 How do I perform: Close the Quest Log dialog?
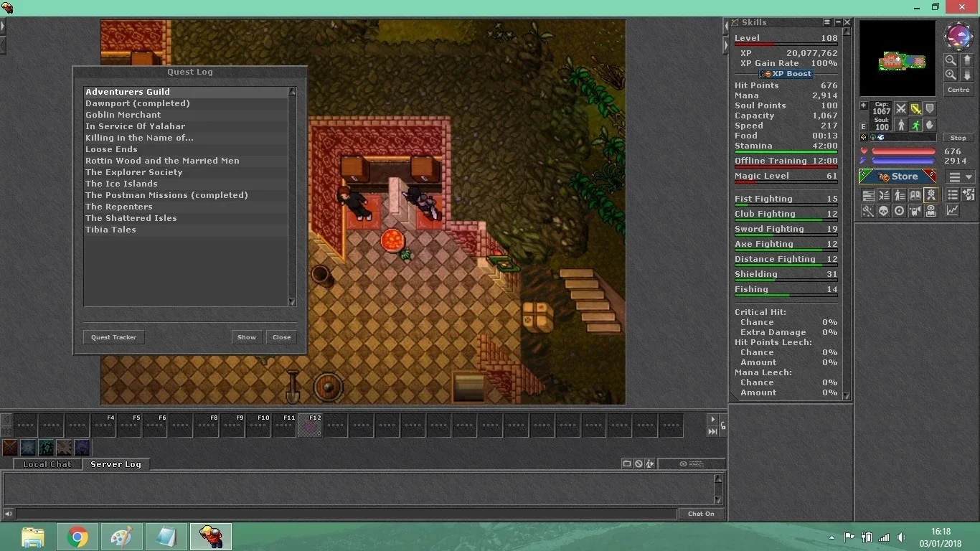(x=282, y=337)
